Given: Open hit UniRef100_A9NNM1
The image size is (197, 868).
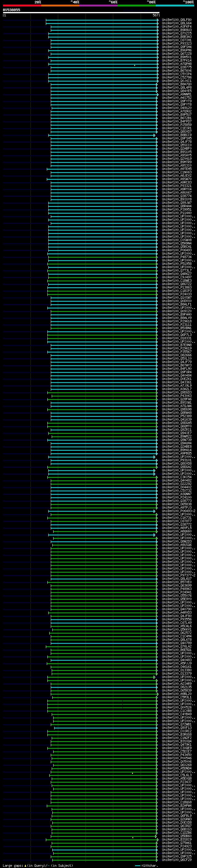Looking at the screenshot, I should pos(177,94).
